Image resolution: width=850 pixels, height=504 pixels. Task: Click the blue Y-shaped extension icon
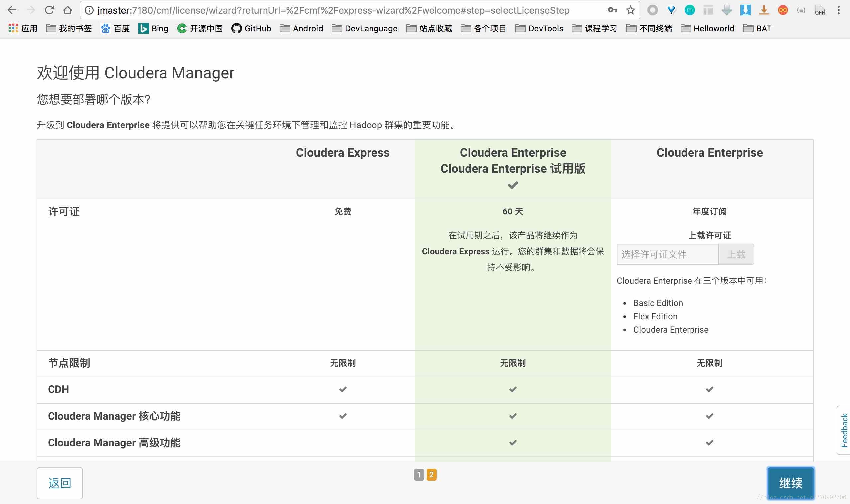click(671, 10)
